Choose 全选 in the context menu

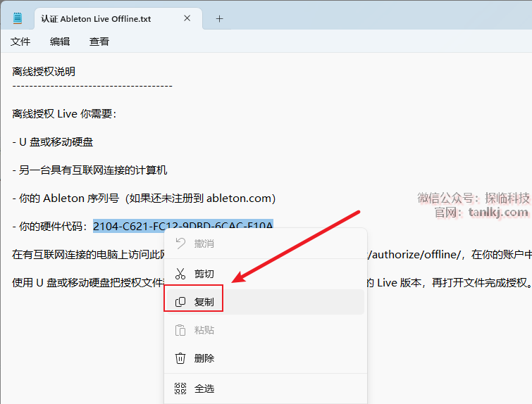pyautogui.click(x=266, y=389)
